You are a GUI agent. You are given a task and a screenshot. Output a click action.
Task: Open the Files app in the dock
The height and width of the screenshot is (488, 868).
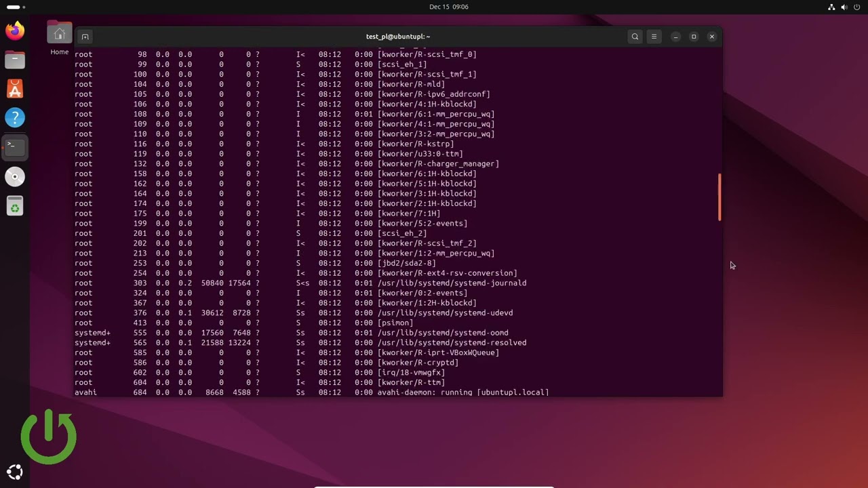click(15, 60)
